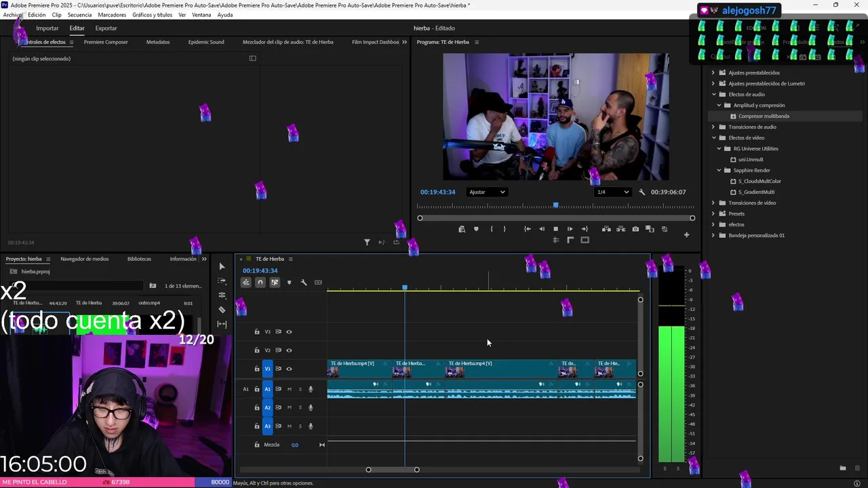868x488 pixels.
Task: Expand Bandeja personalizada 01 folder
Action: pos(713,235)
